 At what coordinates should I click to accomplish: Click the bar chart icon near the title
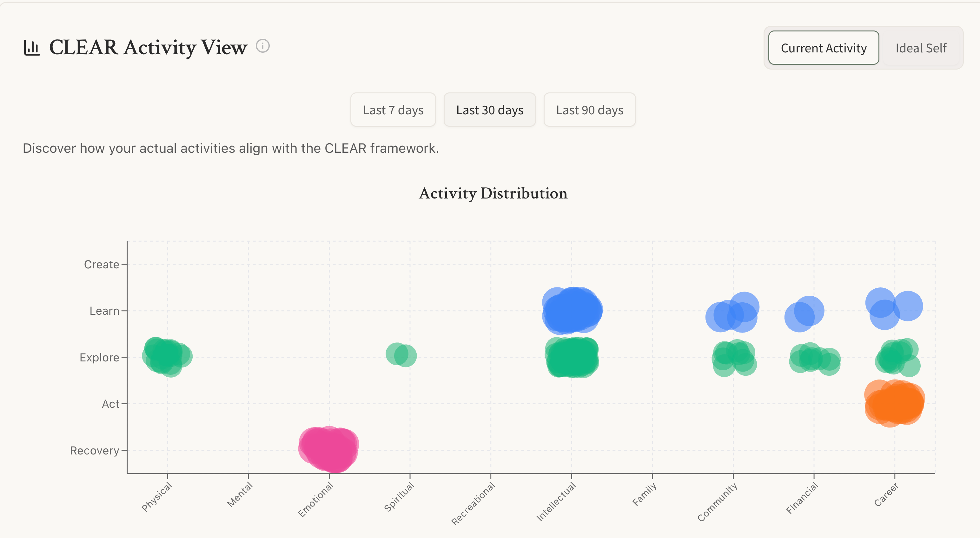click(x=31, y=48)
